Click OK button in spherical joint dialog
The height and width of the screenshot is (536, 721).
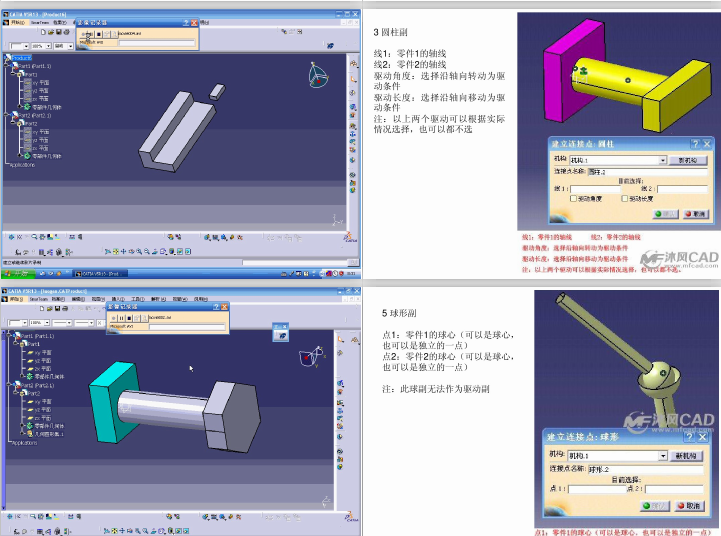[x=655, y=506]
